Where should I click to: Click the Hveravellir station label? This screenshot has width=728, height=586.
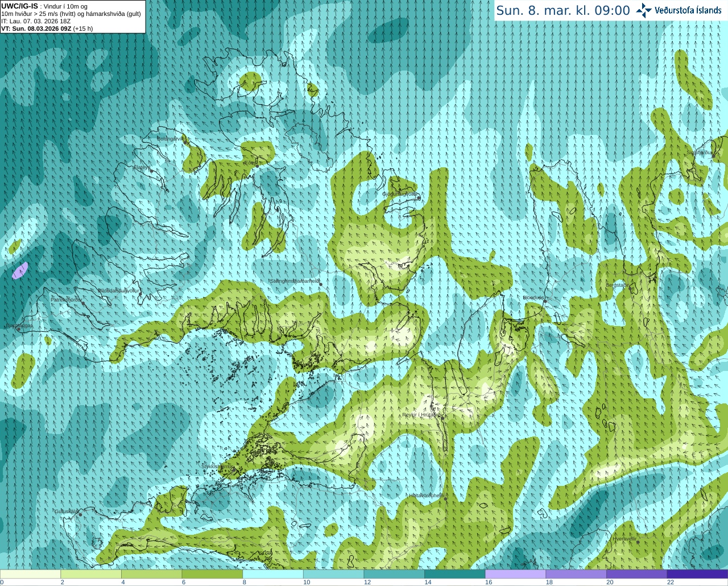[624, 538]
